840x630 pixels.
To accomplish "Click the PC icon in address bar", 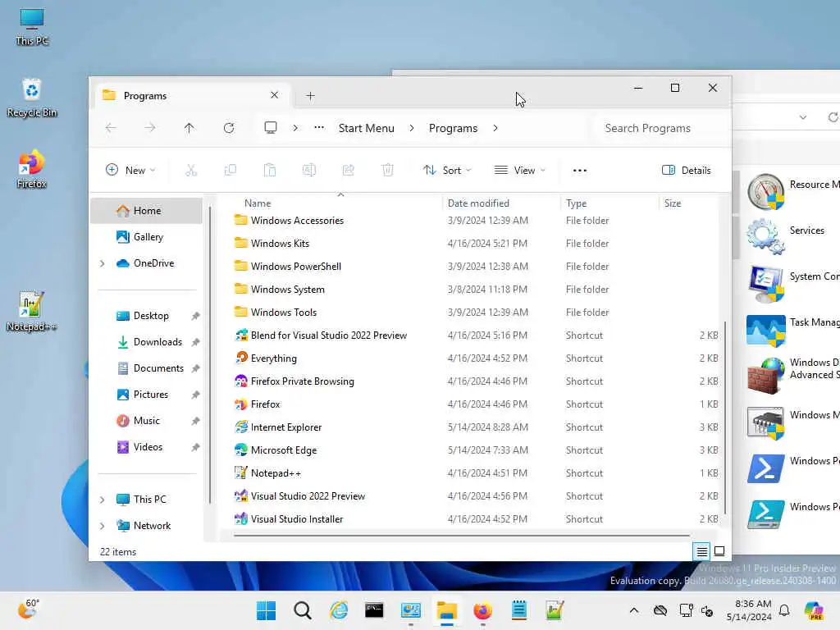I will (x=271, y=127).
